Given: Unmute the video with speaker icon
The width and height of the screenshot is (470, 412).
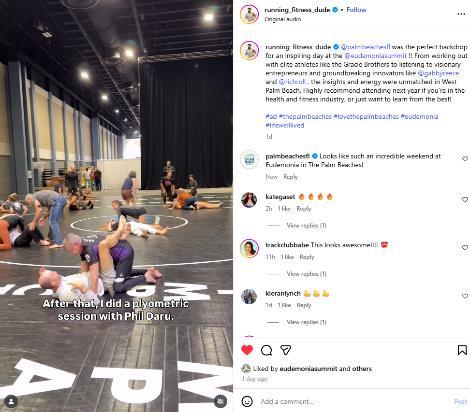Looking at the screenshot, I should tap(220, 401).
